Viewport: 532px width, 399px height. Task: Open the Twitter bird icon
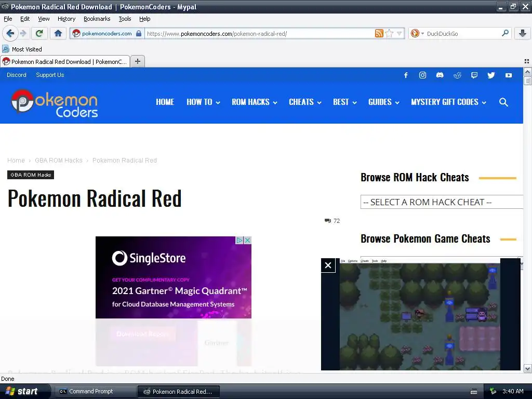[x=491, y=75]
